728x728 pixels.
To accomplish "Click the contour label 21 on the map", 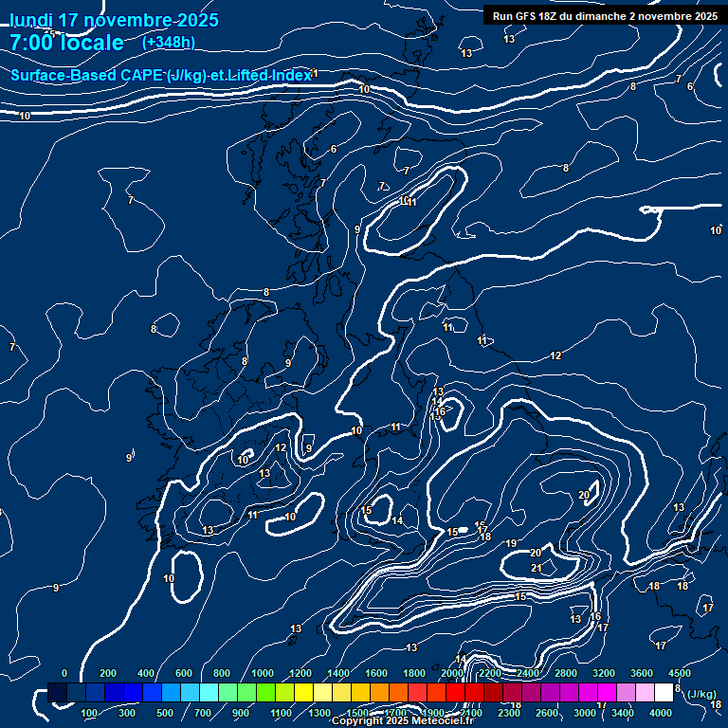I will (537, 568).
